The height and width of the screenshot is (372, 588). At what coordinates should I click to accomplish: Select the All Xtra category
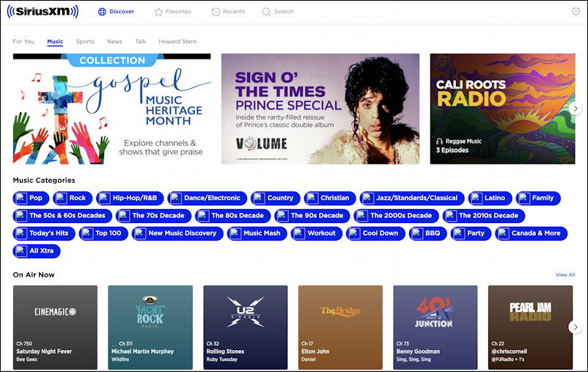37,251
